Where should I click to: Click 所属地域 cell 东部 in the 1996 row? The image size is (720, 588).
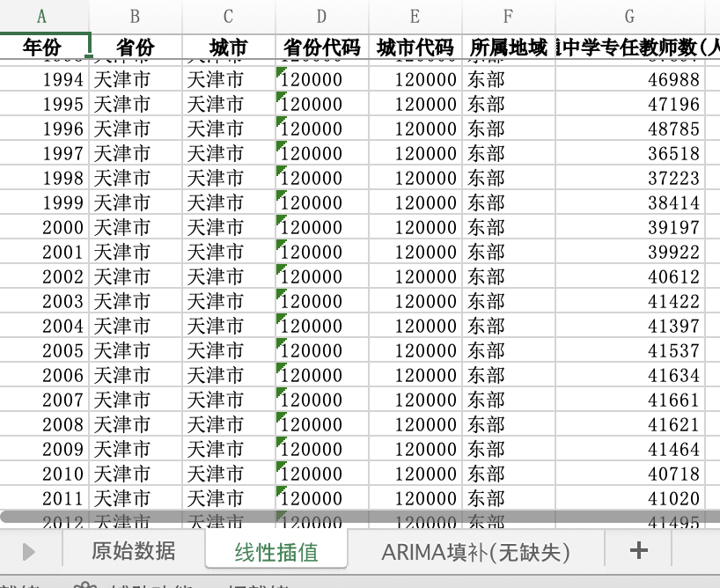pyautogui.click(x=509, y=129)
